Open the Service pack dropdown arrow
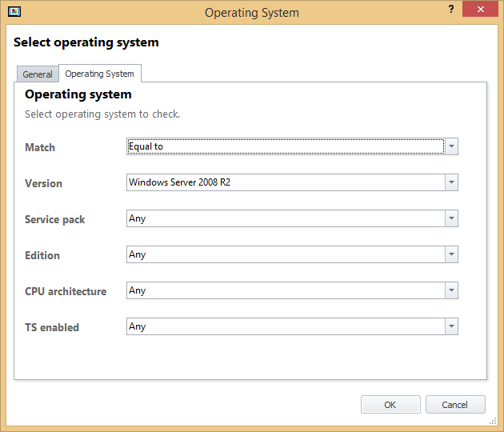 pos(451,218)
